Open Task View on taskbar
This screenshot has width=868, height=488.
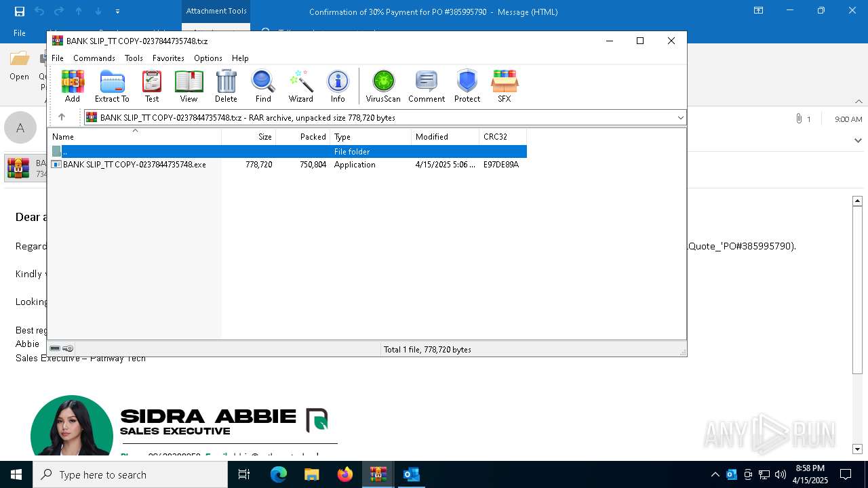coord(244,474)
